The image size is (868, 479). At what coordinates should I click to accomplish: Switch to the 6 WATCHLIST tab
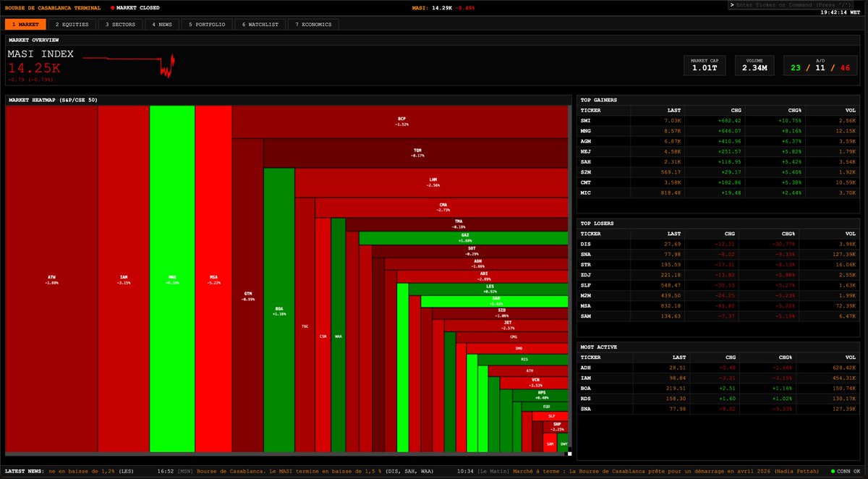click(260, 25)
